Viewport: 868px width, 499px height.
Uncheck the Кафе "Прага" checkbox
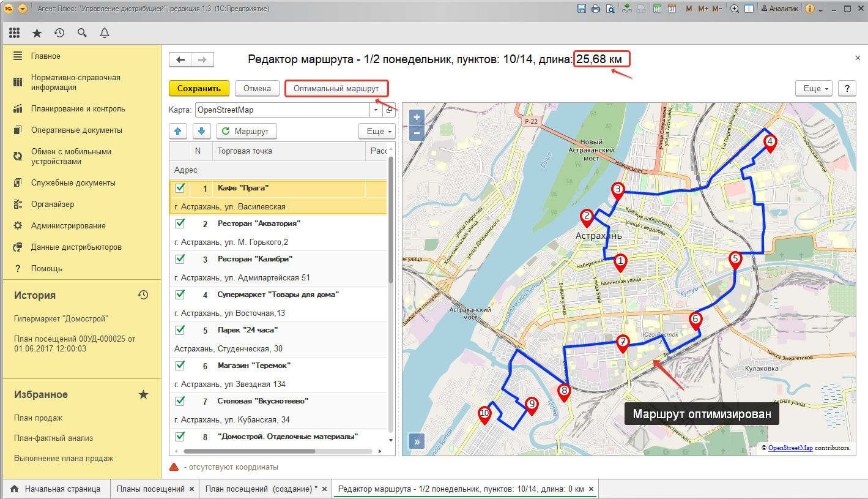pos(180,188)
